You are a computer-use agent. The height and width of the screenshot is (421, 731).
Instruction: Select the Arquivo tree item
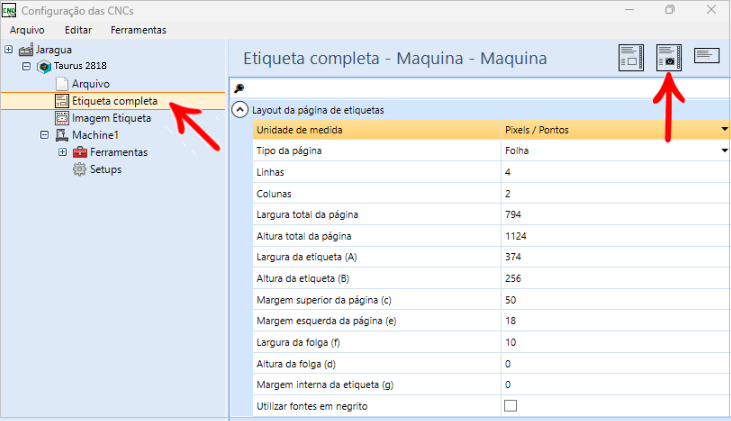(90, 84)
